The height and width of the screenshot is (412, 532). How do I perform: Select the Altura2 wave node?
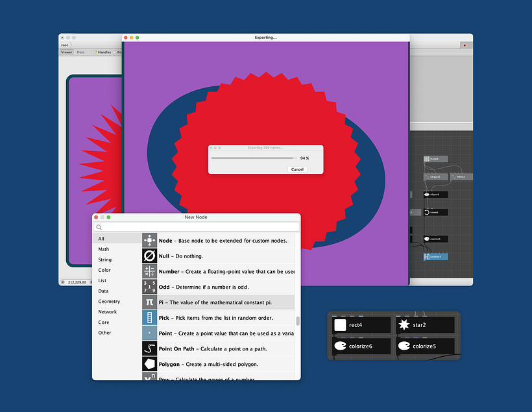tap(461, 177)
